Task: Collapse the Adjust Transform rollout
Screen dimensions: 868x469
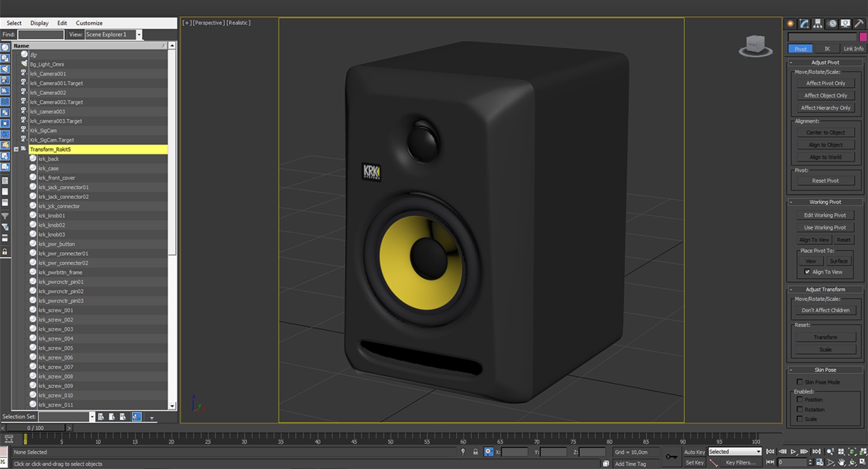Action: click(791, 289)
